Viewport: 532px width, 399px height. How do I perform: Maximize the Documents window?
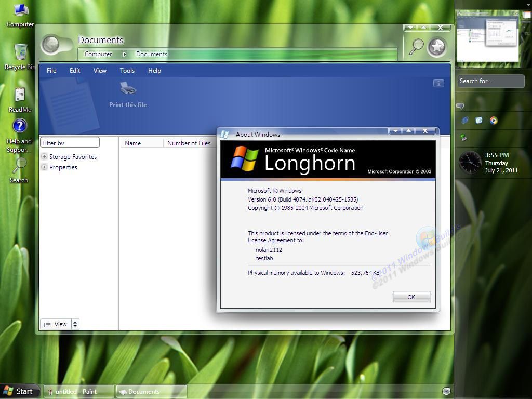(x=423, y=28)
